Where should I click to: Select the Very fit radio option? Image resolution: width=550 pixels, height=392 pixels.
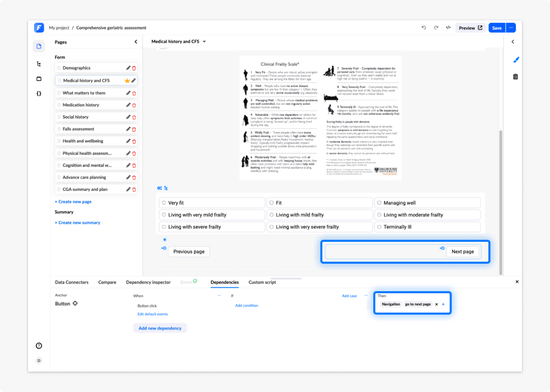[x=212, y=203]
